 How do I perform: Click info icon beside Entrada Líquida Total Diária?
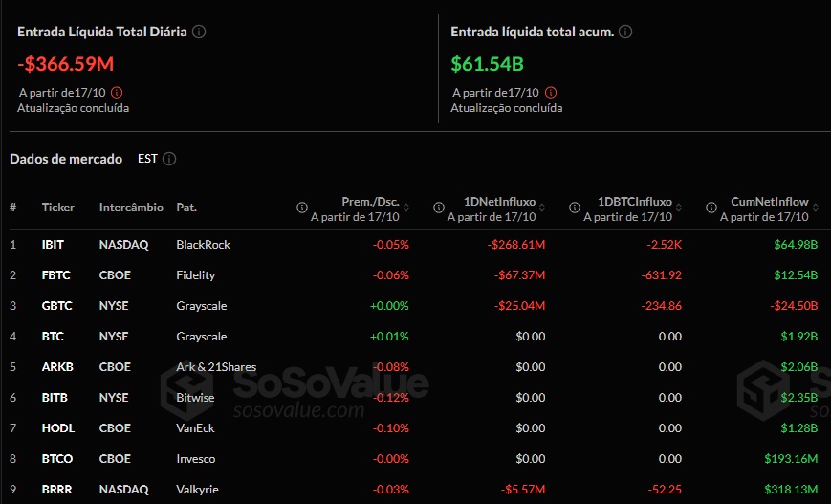pyautogui.click(x=199, y=32)
